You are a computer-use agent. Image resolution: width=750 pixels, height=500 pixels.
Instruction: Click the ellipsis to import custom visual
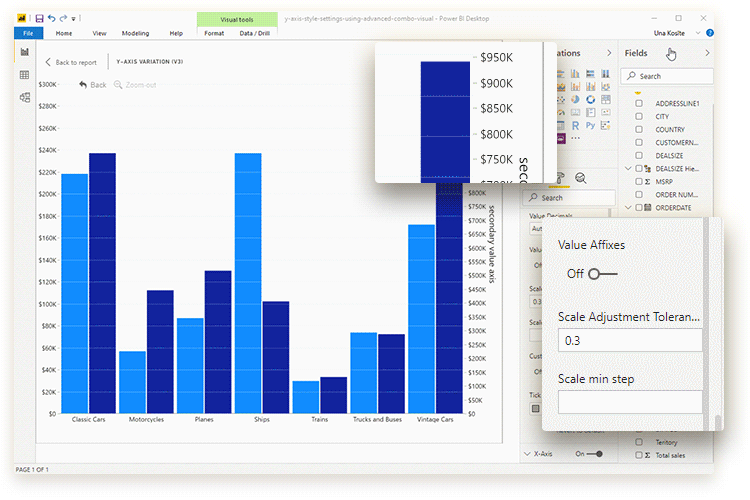tap(575, 138)
